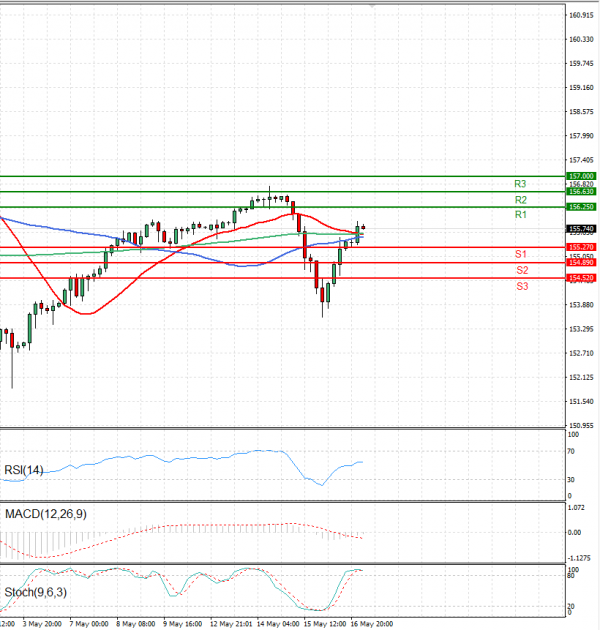Image resolution: width=600 pixels, height=630 pixels.
Task: Click the 158.575 price axis value
Action: click(x=581, y=112)
